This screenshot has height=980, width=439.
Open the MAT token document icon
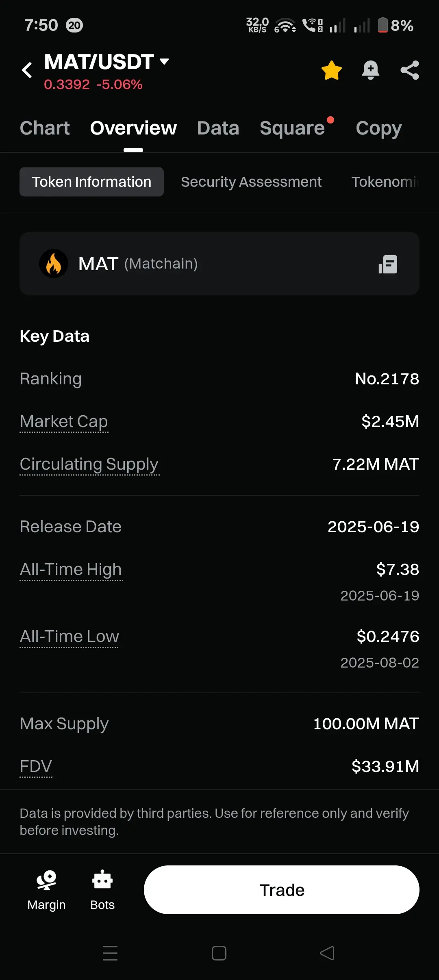point(388,264)
